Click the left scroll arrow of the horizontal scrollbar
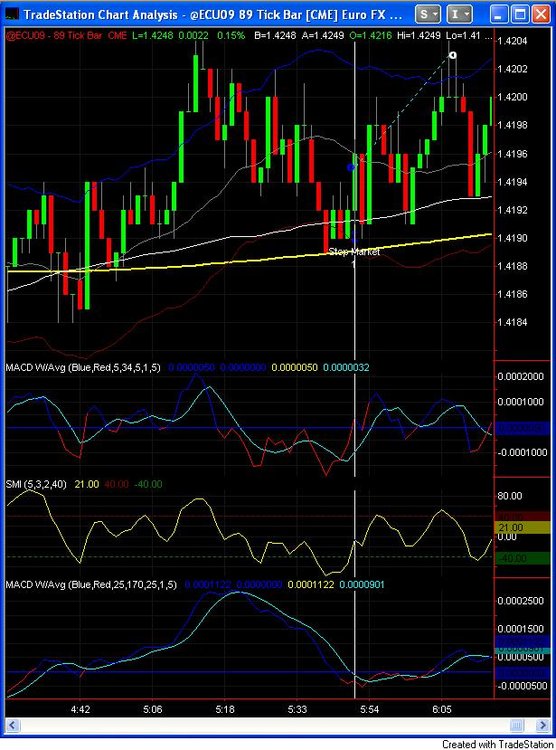The height and width of the screenshot is (750, 556). click(12, 725)
